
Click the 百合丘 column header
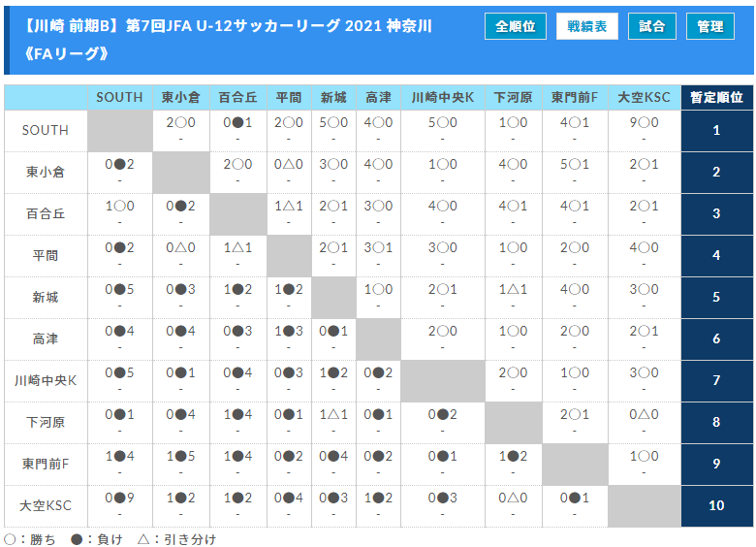[x=238, y=97]
